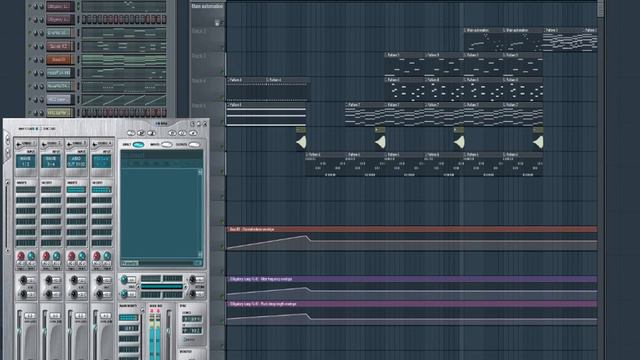The height and width of the screenshot is (360, 640).
Task: Click the lower aux send knob on first strip
Action: coord(23,294)
